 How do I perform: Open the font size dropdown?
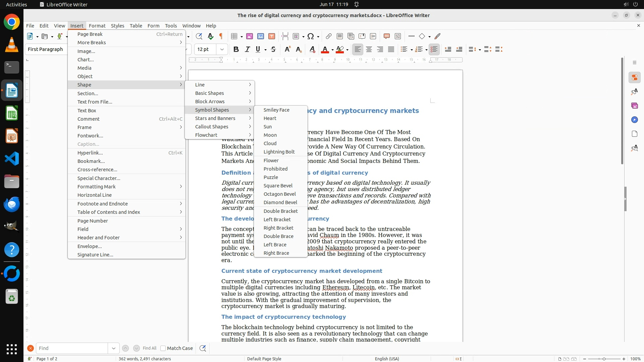[x=222, y=49]
